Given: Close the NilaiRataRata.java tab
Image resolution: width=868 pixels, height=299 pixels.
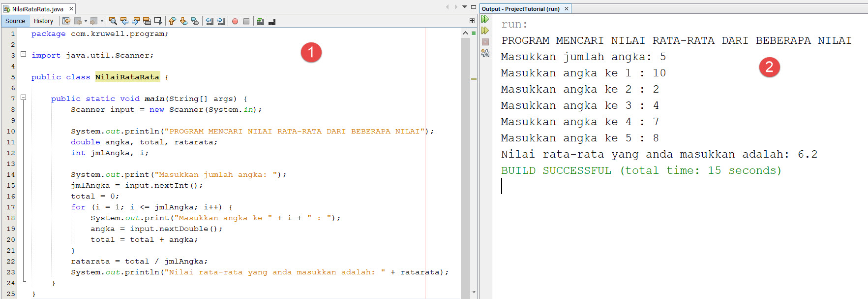Looking at the screenshot, I should (71, 9).
